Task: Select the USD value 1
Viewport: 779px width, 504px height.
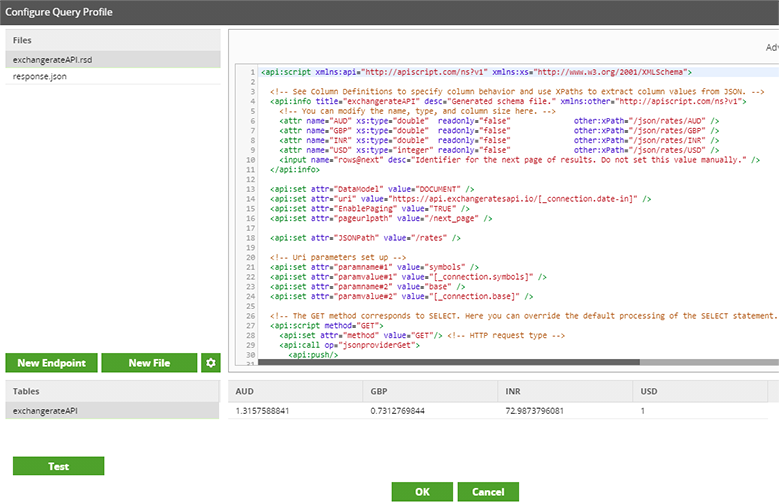Action: coord(643,411)
